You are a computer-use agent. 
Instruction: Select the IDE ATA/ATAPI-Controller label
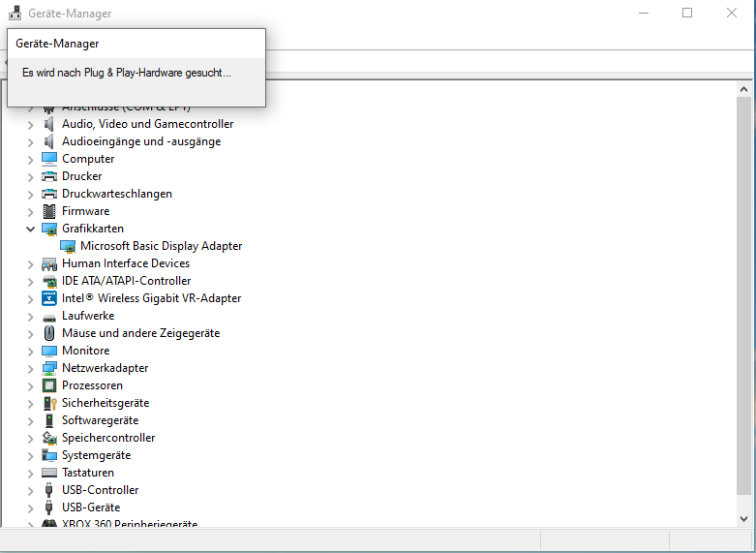coord(126,281)
